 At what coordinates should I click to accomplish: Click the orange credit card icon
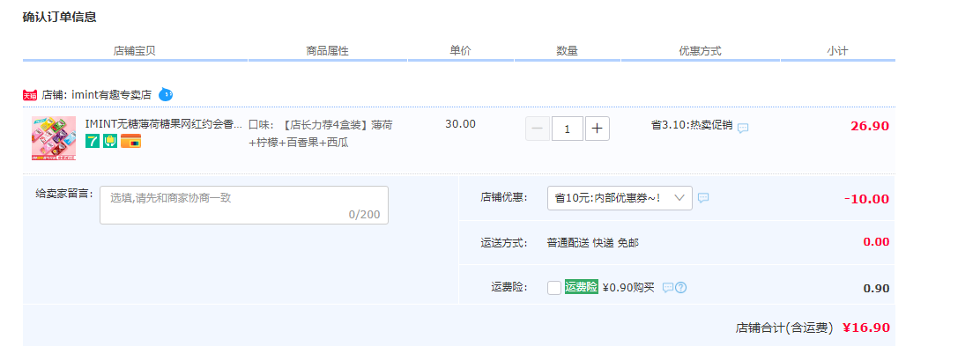coord(130,141)
